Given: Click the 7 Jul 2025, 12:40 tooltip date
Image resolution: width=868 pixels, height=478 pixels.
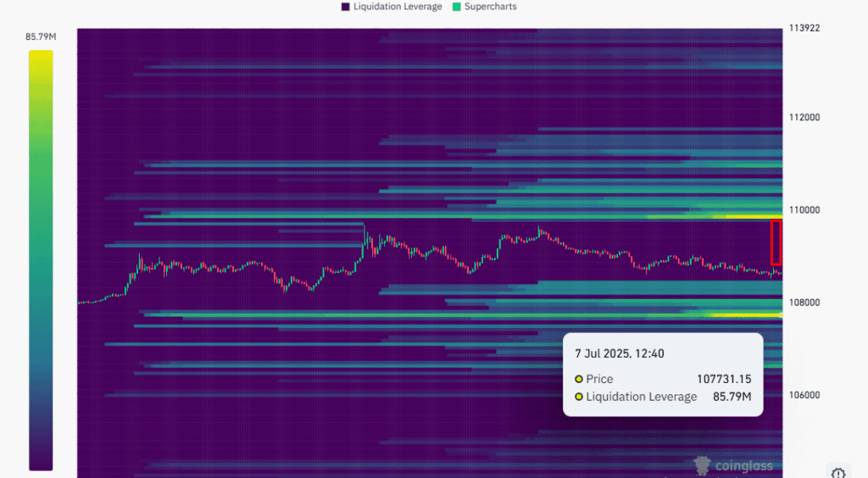Looking at the screenshot, I should pyautogui.click(x=619, y=353).
